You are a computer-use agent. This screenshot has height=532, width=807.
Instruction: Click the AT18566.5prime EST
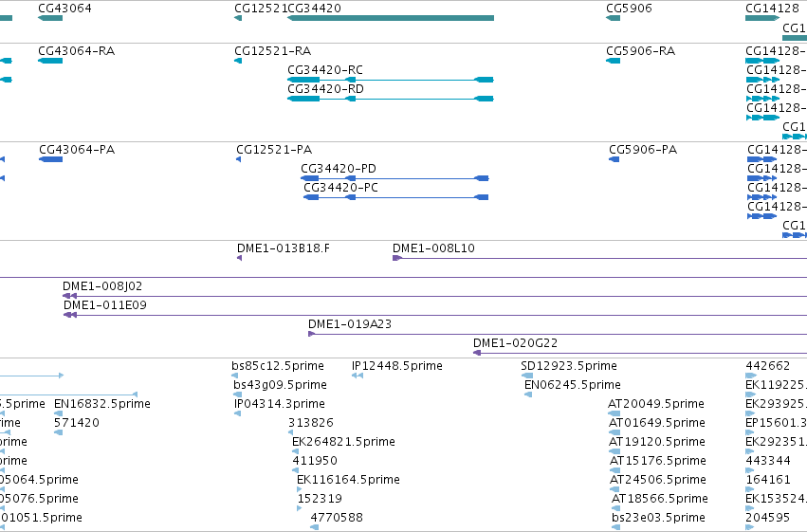616,508
